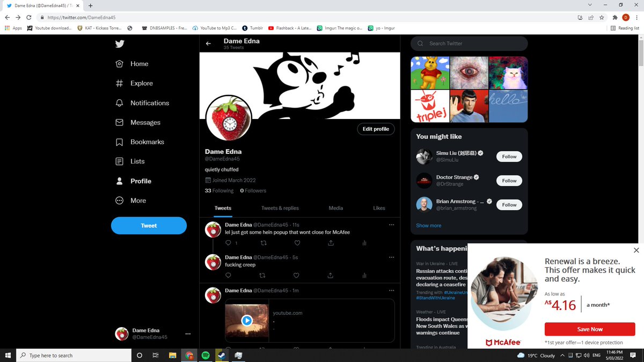644x362 pixels.
Task: Go back using the arrow beside Dame Edna
Action: pos(209,43)
